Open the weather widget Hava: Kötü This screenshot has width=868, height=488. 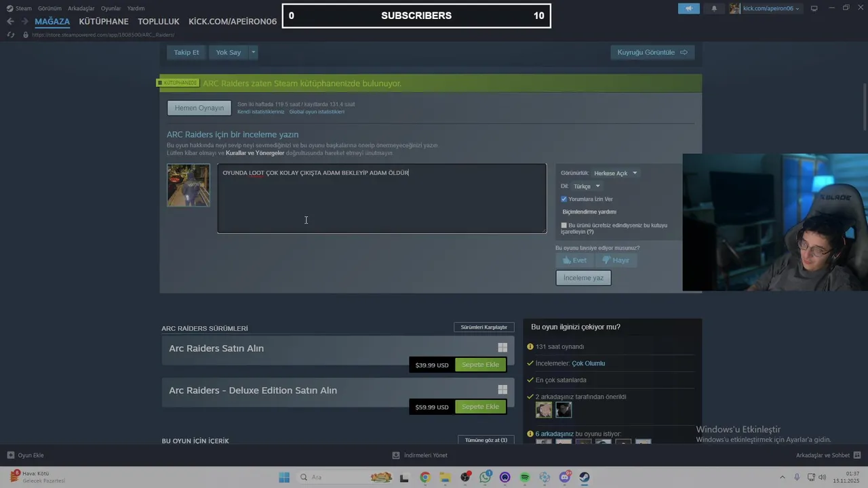click(39, 476)
